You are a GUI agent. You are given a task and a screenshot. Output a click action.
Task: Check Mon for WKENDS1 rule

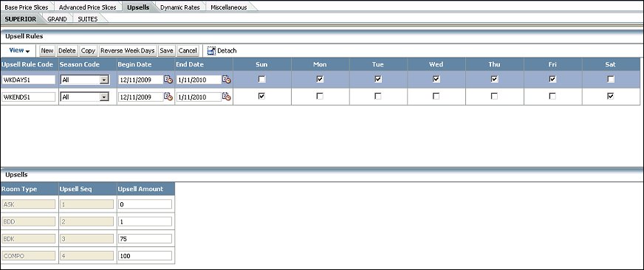coord(320,96)
